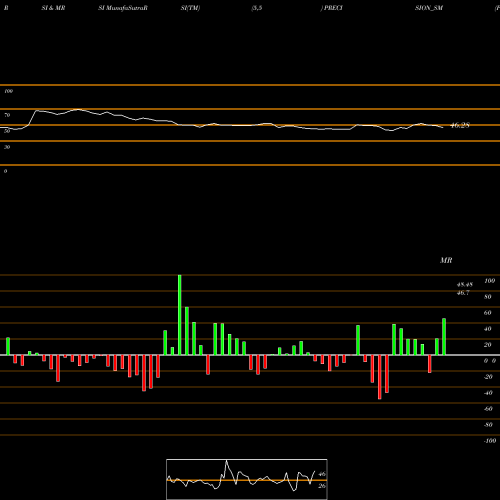Screen dimensions: 500x500
Task: Click the 'MR' panel title
Action: (x=446, y=260)
